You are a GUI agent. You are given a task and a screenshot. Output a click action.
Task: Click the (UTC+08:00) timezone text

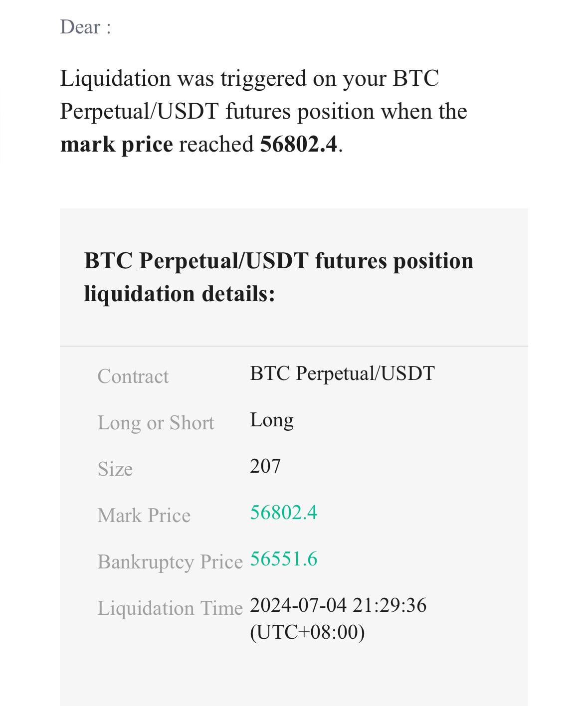[307, 632]
